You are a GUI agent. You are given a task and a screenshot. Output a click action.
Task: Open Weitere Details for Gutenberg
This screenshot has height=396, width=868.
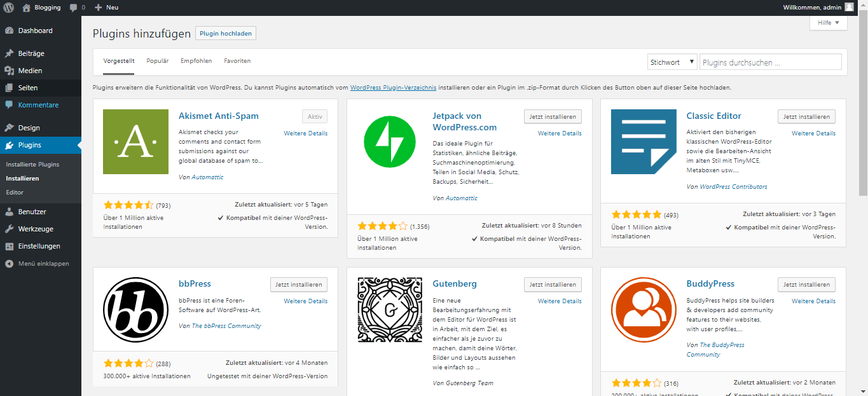[560, 301]
